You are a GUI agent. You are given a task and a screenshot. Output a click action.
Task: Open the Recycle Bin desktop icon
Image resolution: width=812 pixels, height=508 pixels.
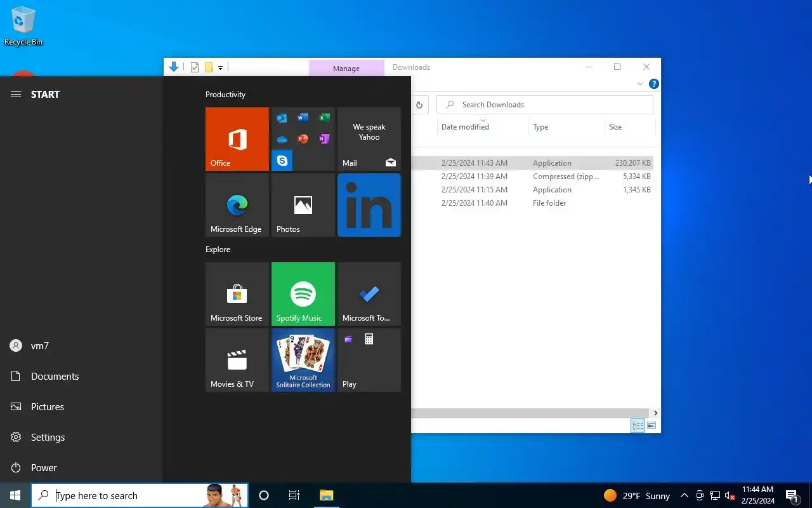[23, 26]
